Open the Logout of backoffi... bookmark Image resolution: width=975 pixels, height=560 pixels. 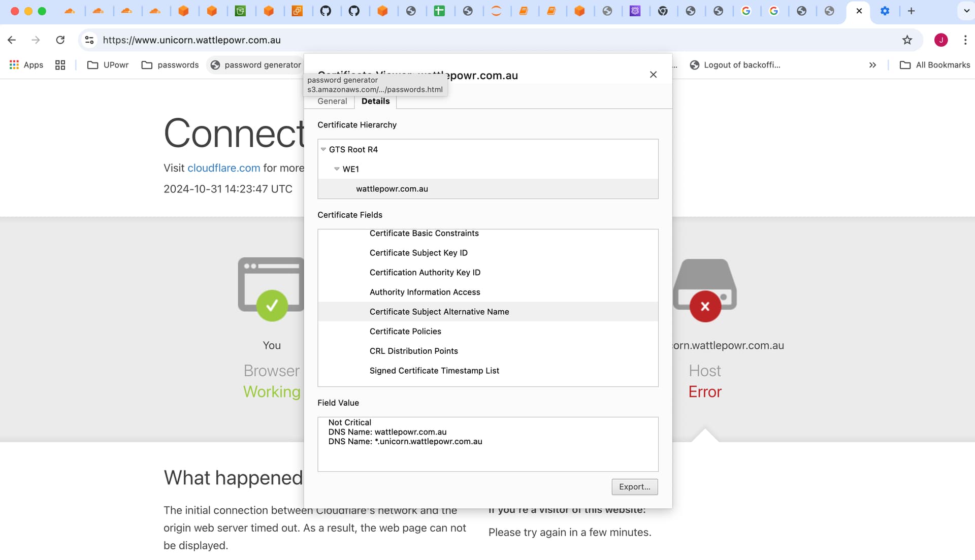pyautogui.click(x=735, y=65)
